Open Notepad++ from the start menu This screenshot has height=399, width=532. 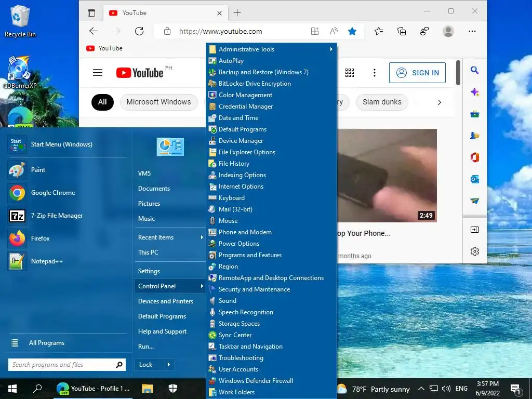coord(67,261)
